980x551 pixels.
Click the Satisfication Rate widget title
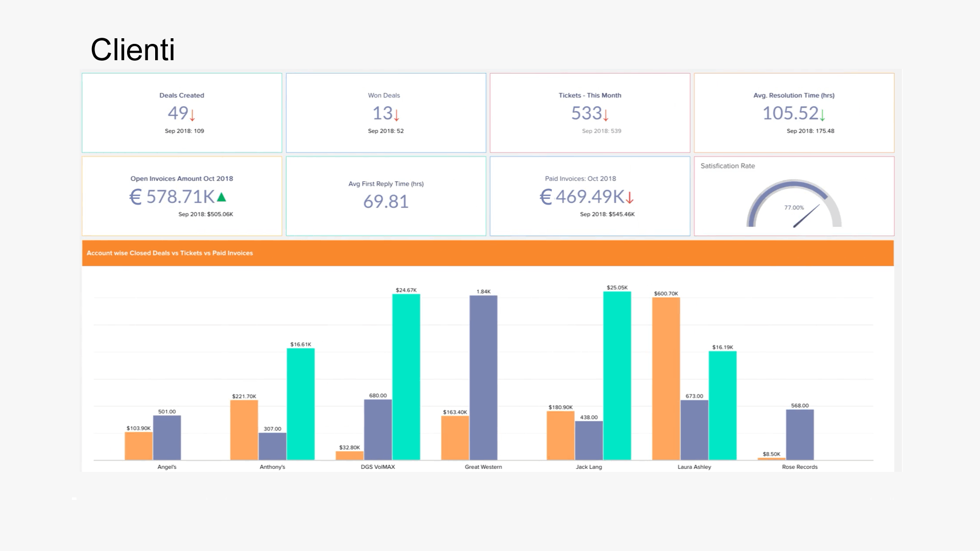[727, 166]
